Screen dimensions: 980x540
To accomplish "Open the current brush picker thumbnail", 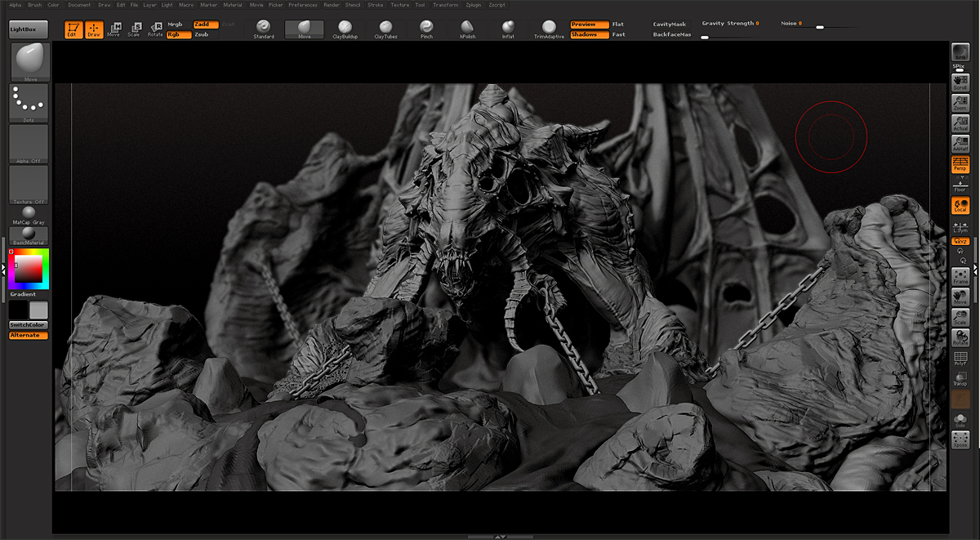I will [x=29, y=61].
